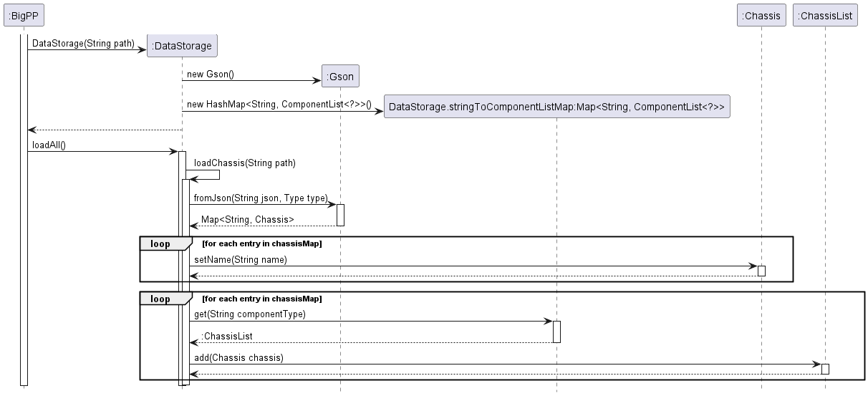868x396 pixels.
Task: Select the setName(String name) message label
Action: [240, 259]
